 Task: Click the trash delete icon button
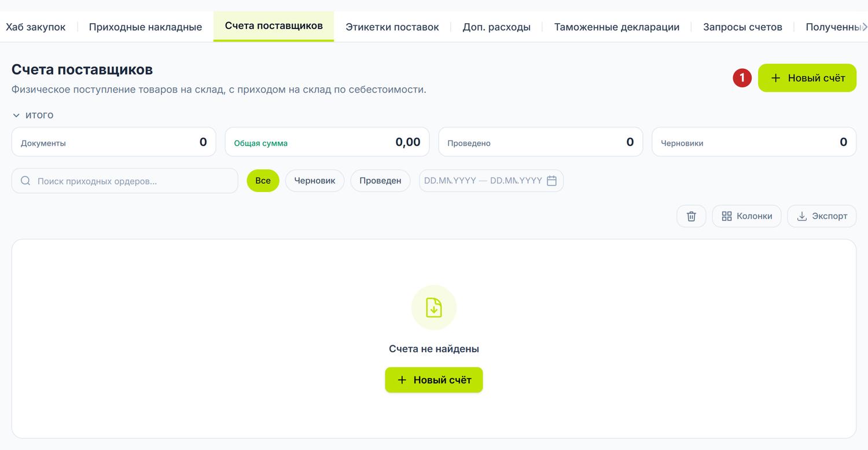coord(692,216)
